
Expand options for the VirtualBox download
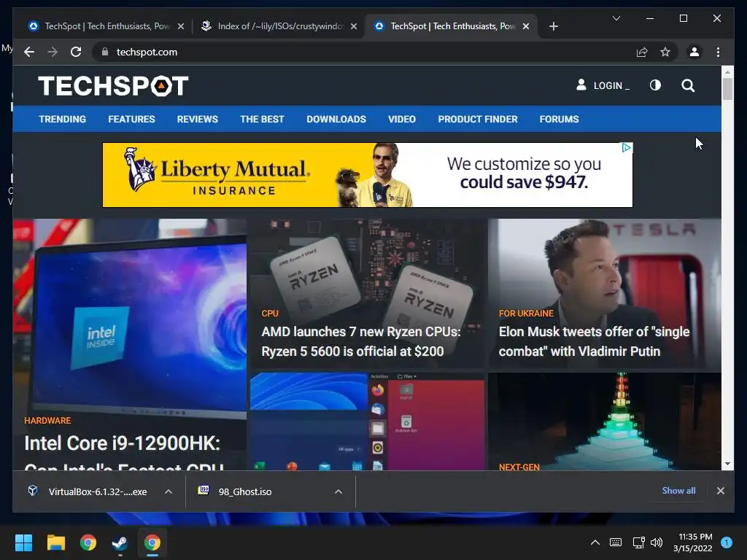click(x=169, y=491)
